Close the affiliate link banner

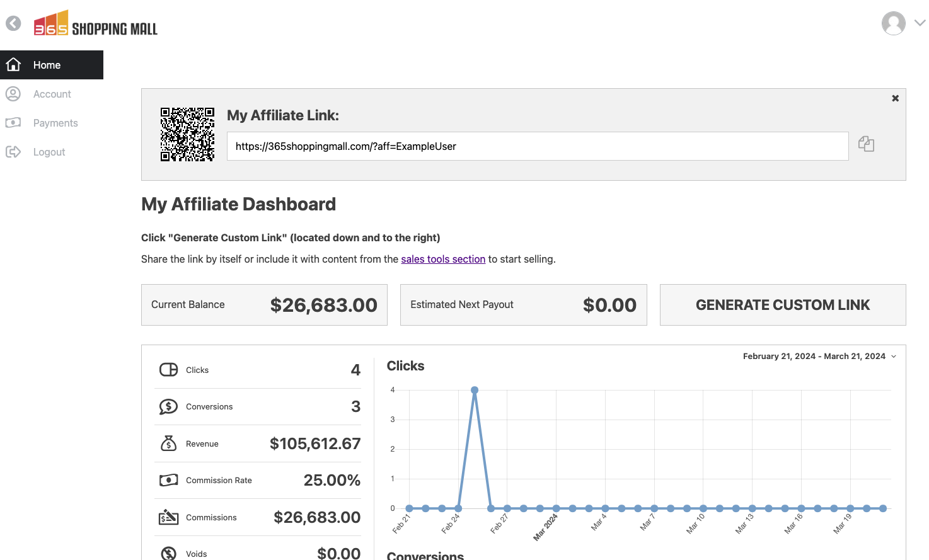tap(895, 98)
